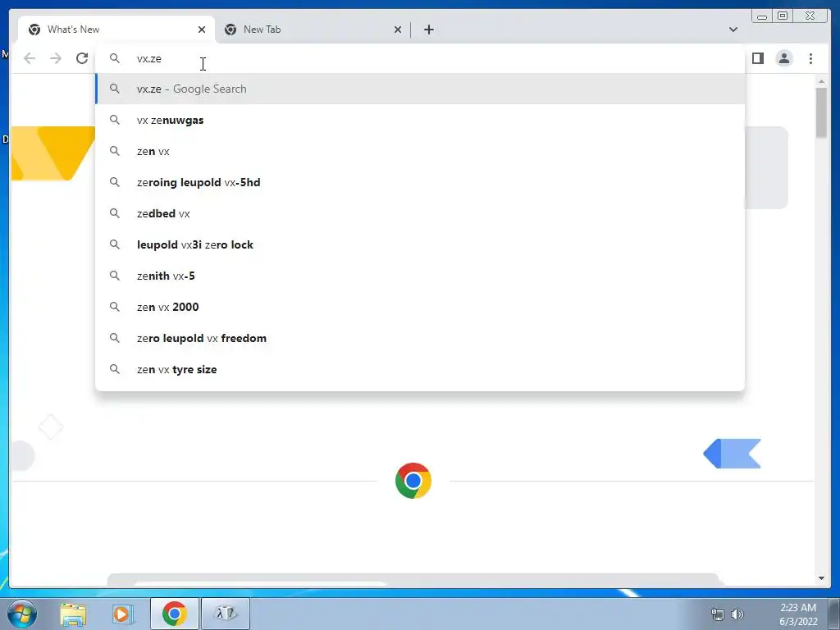Click the vertical scrollbar thumb
840x630 pixels.
click(x=821, y=112)
